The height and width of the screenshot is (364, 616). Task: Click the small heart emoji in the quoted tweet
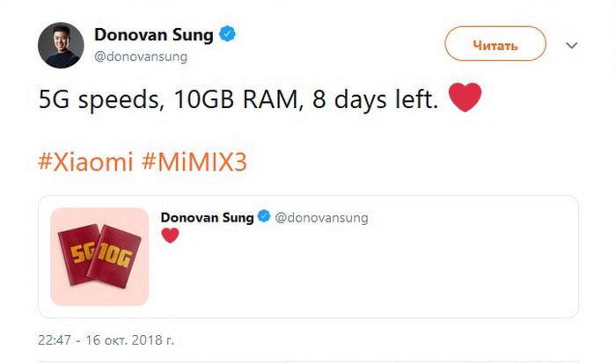[x=170, y=236]
